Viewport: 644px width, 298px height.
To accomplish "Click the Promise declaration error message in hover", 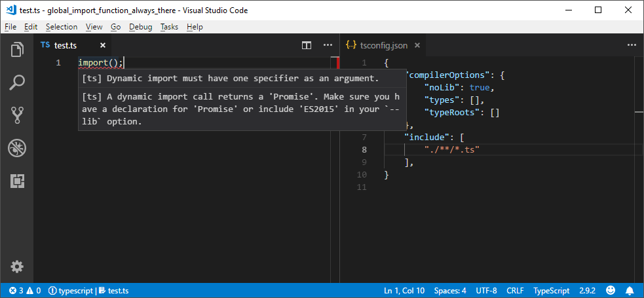I will (x=240, y=109).
